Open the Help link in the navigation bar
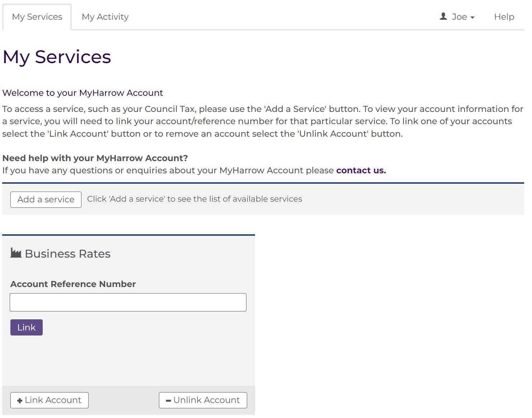The height and width of the screenshot is (418, 532). 504,17
